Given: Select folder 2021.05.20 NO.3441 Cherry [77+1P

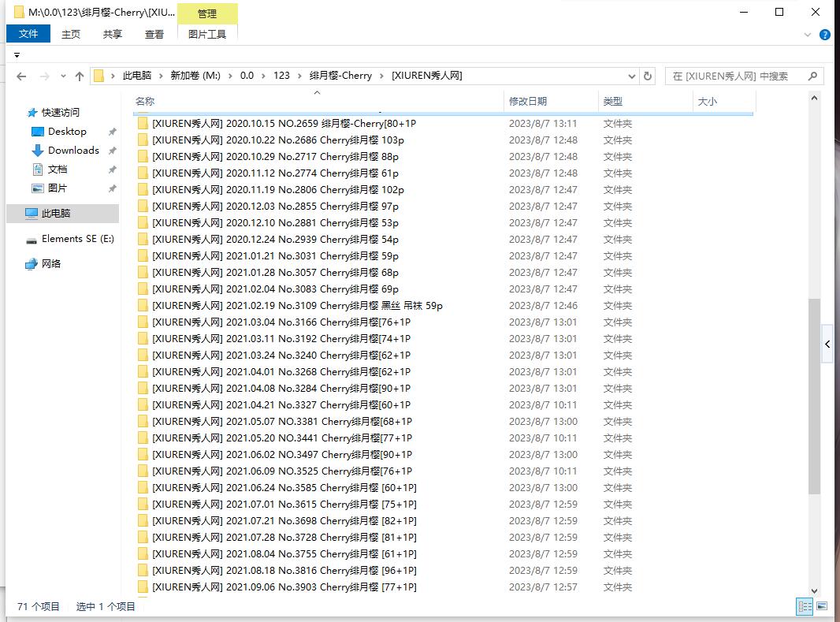Looking at the screenshot, I should 282,438.
